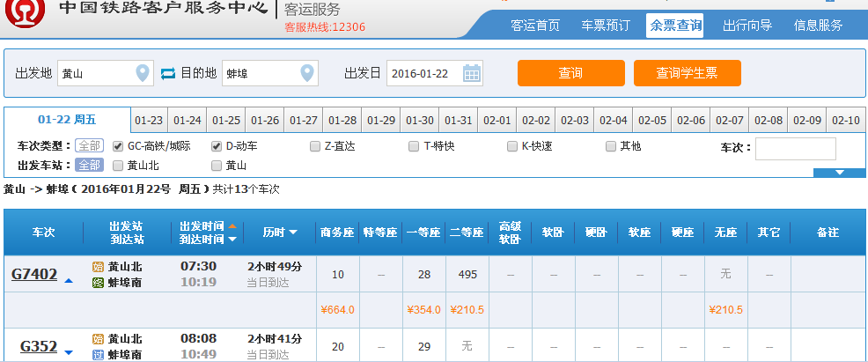The height and width of the screenshot is (362, 868).
Task: Click 商务座 price ¥664.0
Action: tap(338, 310)
